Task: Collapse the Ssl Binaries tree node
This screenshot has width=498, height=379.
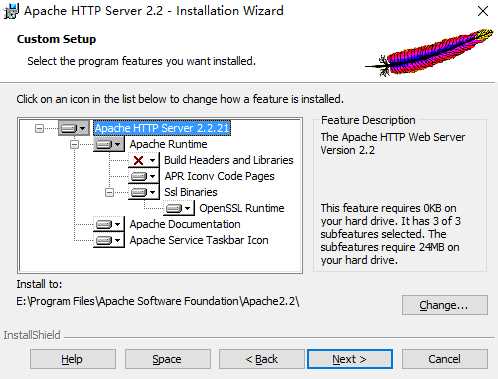Action: pos(109,192)
